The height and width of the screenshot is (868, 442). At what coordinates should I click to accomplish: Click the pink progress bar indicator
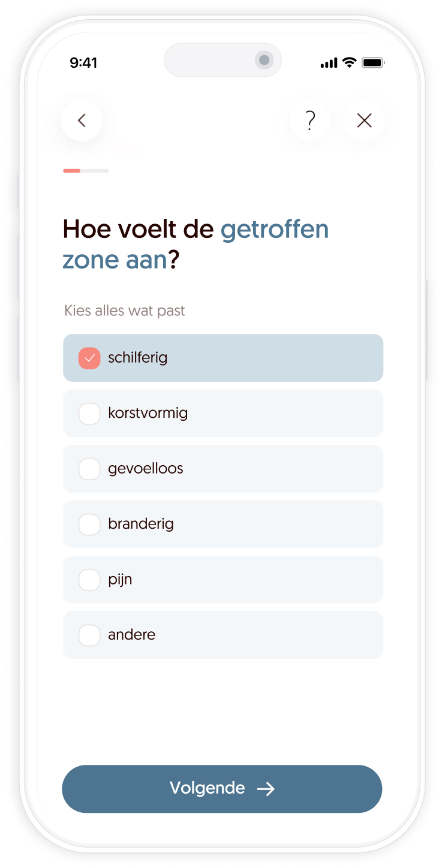pyautogui.click(x=72, y=171)
